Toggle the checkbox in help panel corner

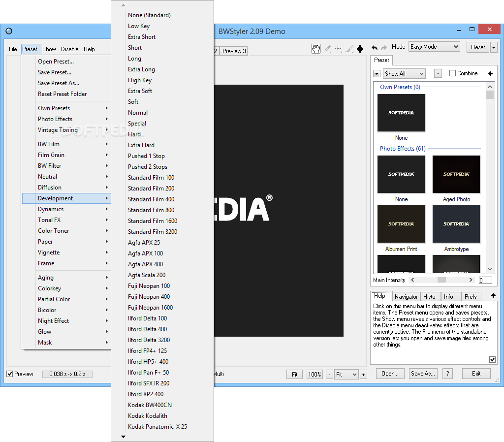pos(492,359)
